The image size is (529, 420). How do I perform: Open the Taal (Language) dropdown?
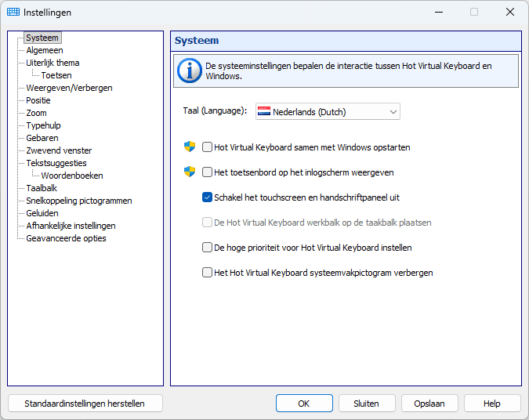click(x=328, y=111)
